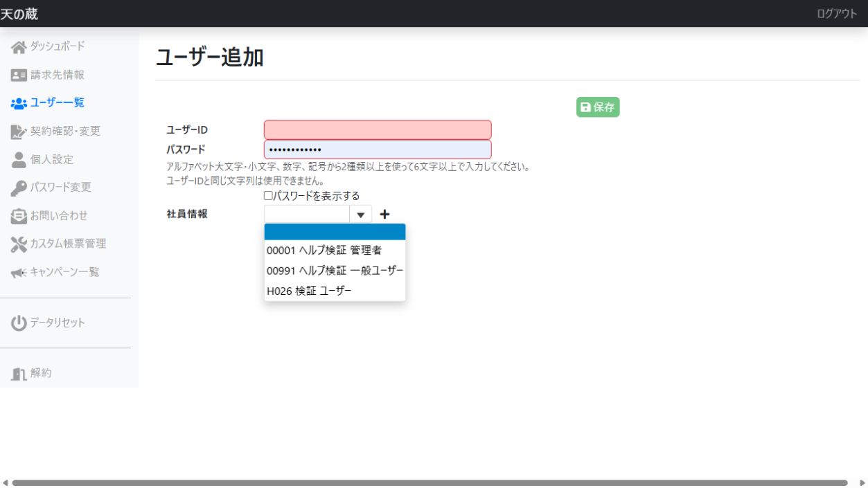
Task: Open 契約確認・変更 menu item
Action: click(x=65, y=131)
